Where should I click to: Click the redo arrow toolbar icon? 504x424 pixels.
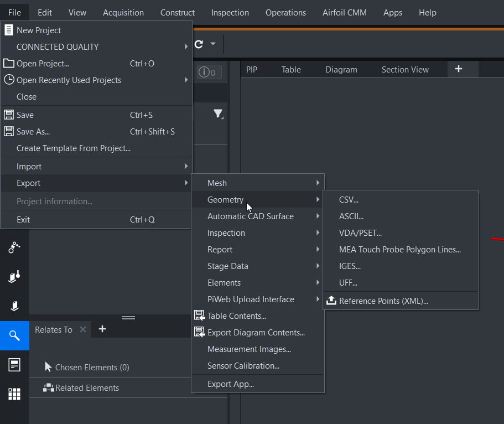coord(199,44)
